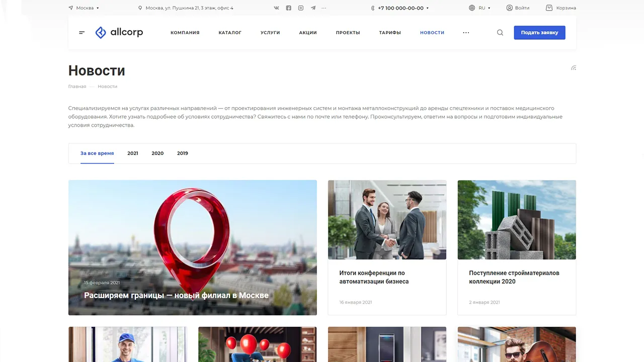Click the Главная breadcrumb link
Screen dimensions: 644x362
pos(77,86)
